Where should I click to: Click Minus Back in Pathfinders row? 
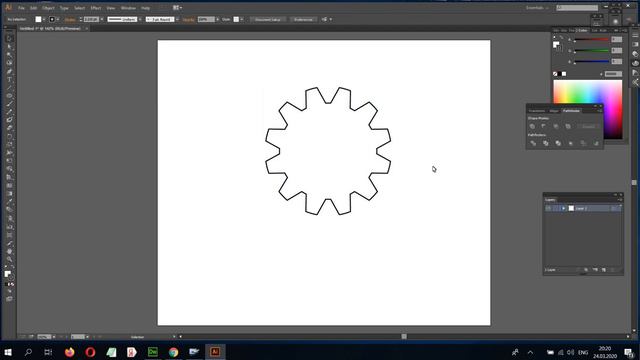point(596,143)
